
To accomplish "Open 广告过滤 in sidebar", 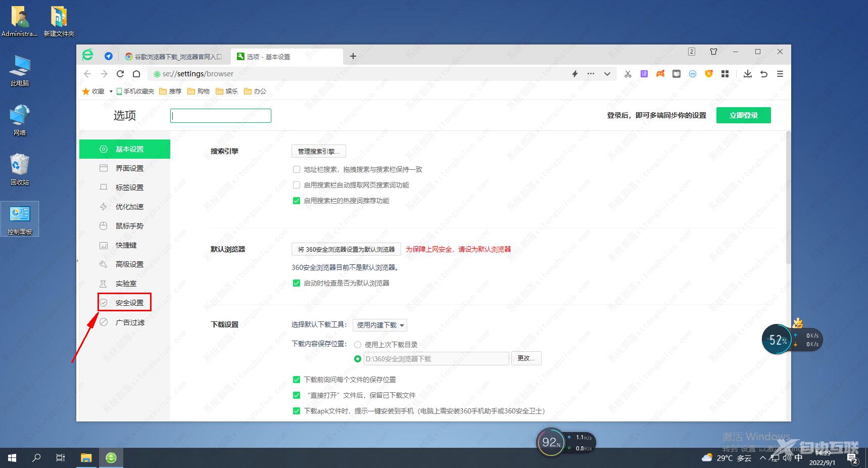I will coord(125,322).
